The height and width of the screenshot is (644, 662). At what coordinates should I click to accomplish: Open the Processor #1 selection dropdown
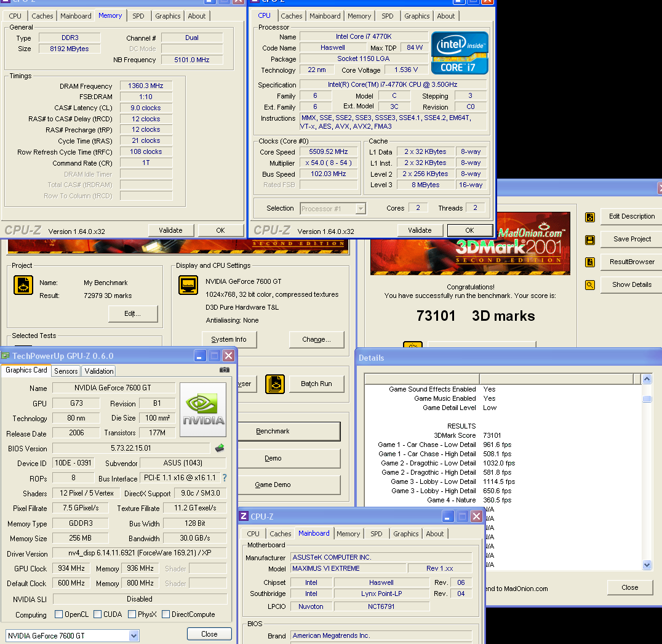tap(361, 208)
